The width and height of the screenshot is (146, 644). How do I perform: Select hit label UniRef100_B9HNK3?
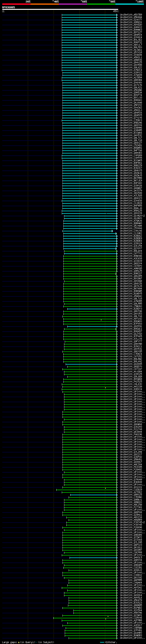[131, 30]
